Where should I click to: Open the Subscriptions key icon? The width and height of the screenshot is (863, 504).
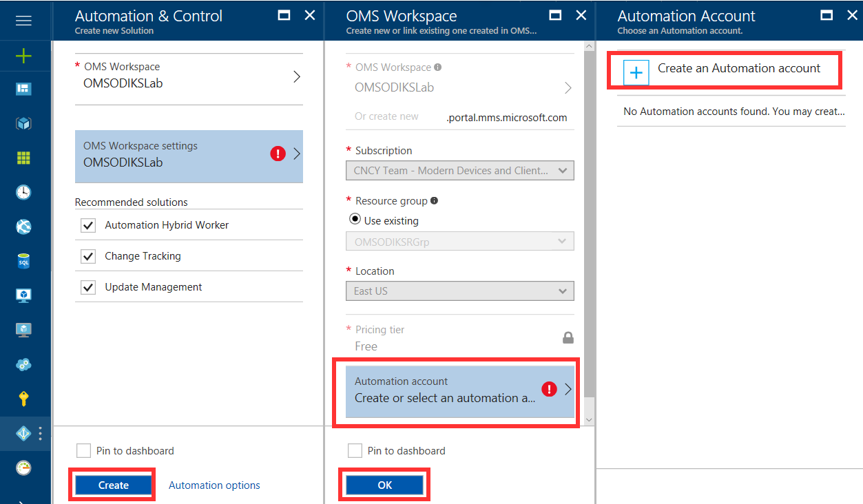click(23, 399)
